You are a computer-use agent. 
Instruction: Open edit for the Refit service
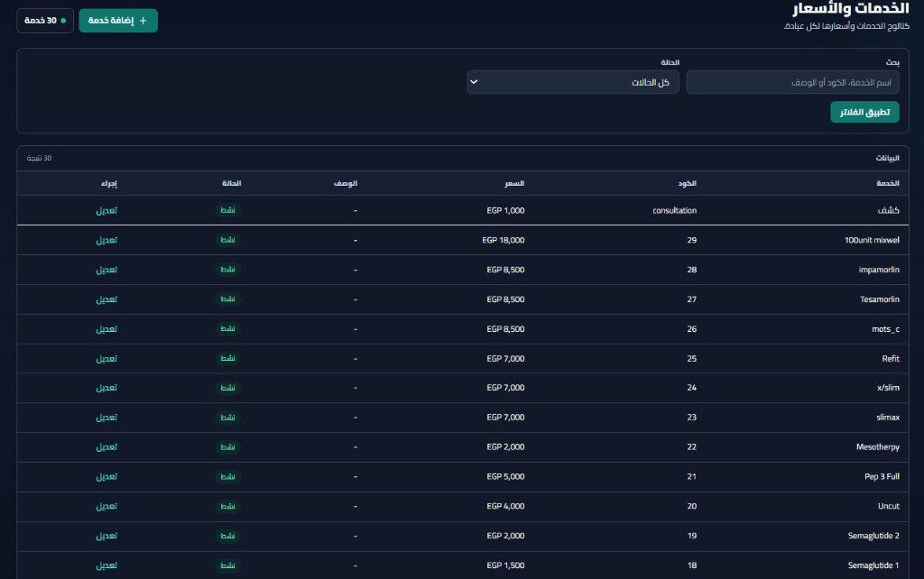[106, 358]
